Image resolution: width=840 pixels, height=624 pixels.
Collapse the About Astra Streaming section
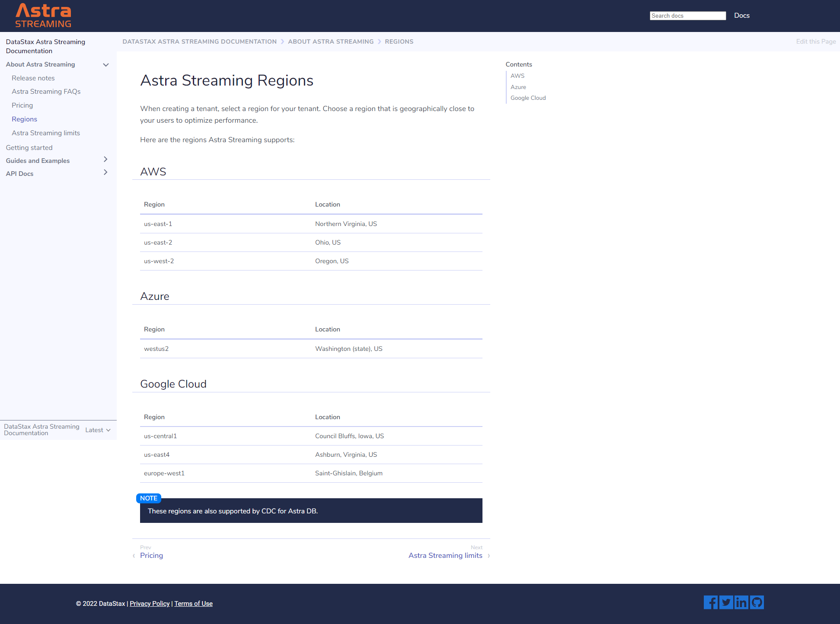coord(106,65)
